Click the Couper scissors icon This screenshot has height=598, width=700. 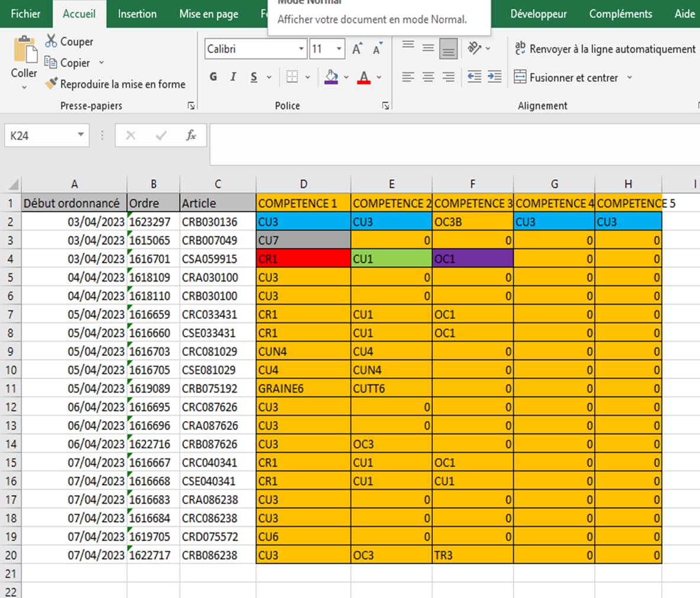[x=51, y=41]
